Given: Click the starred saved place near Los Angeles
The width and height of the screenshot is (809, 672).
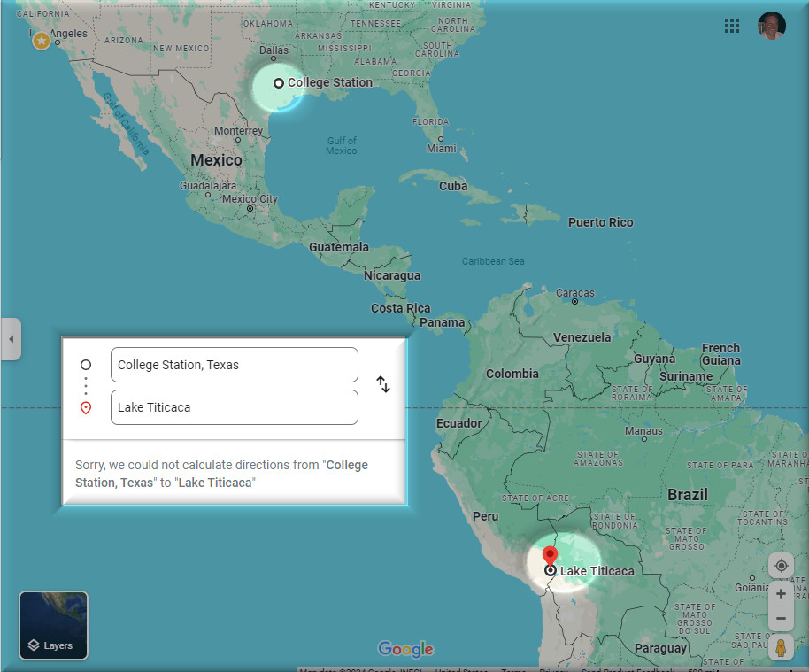Looking at the screenshot, I should pyautogui.click(x=41, y=41).
